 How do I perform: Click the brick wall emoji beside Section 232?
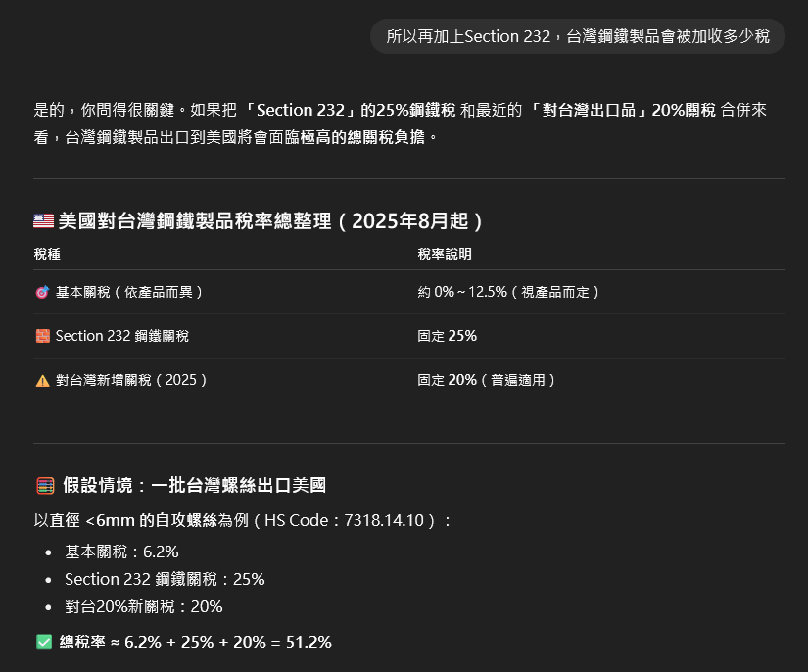[x=42, y=336]
